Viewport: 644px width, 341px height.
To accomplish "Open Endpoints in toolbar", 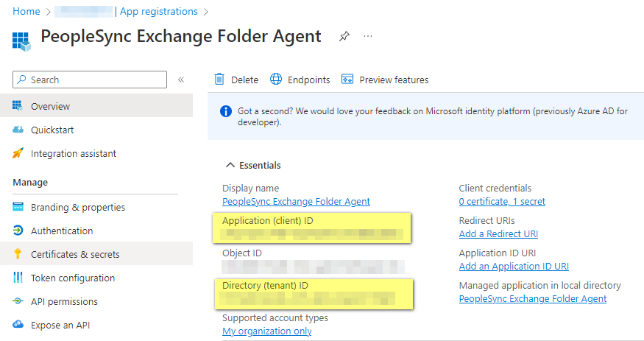I will [309, 80].
